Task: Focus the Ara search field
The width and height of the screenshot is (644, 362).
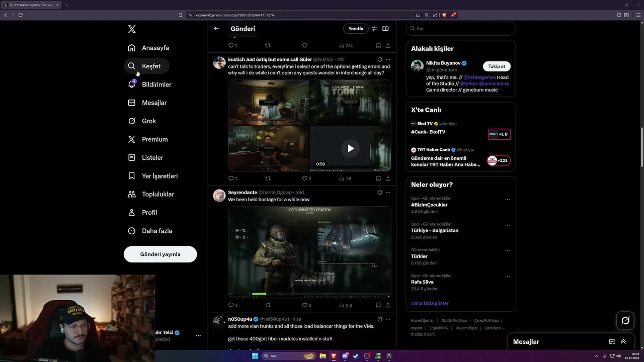Action: (460, 29)
